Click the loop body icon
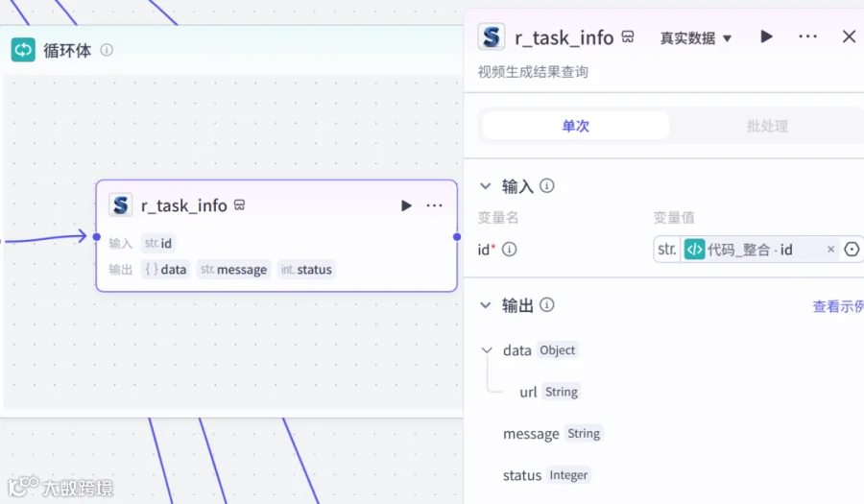 tap(23, 50)
